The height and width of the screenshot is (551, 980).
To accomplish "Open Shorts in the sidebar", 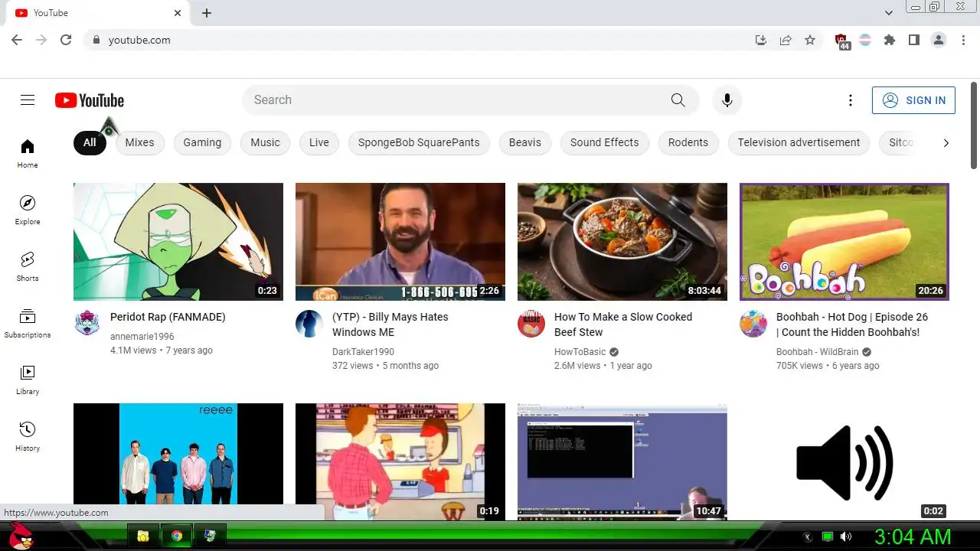I will (28, 266).
